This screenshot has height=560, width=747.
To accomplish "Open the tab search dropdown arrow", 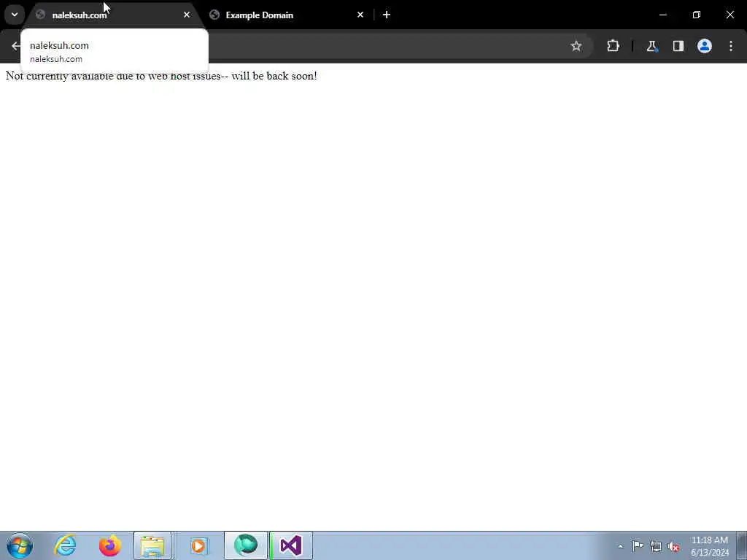I will point(15,15).
